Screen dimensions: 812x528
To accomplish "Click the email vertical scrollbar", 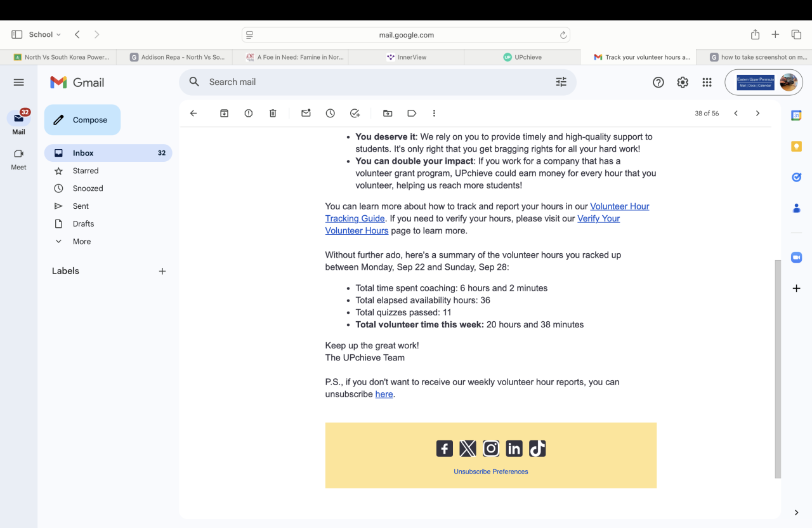I will [x=778, y=369].
